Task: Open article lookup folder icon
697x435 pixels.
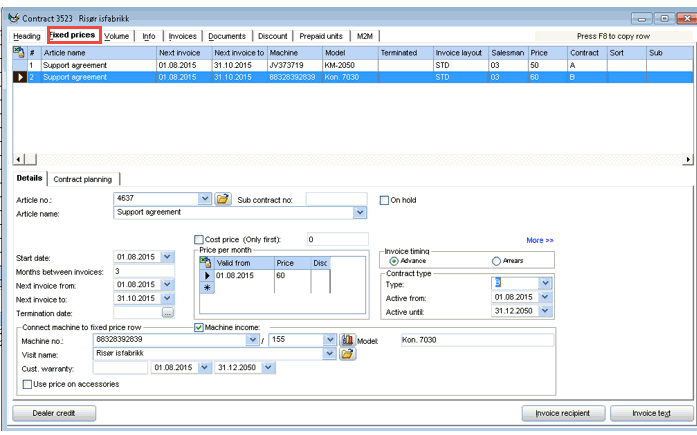Action: (223, 199)
